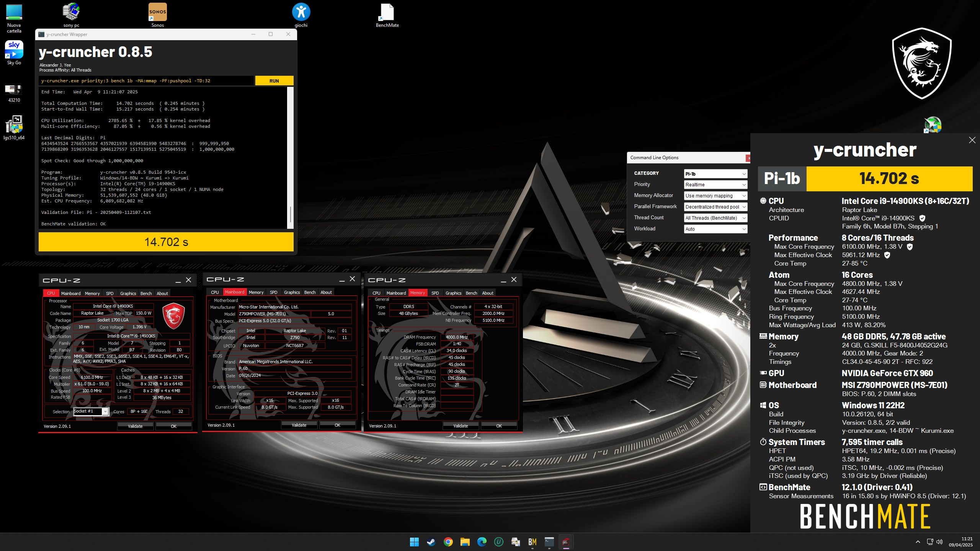980x551 pixels.
Task: Close the Command Line Options dialog
Action: point(748,158)
